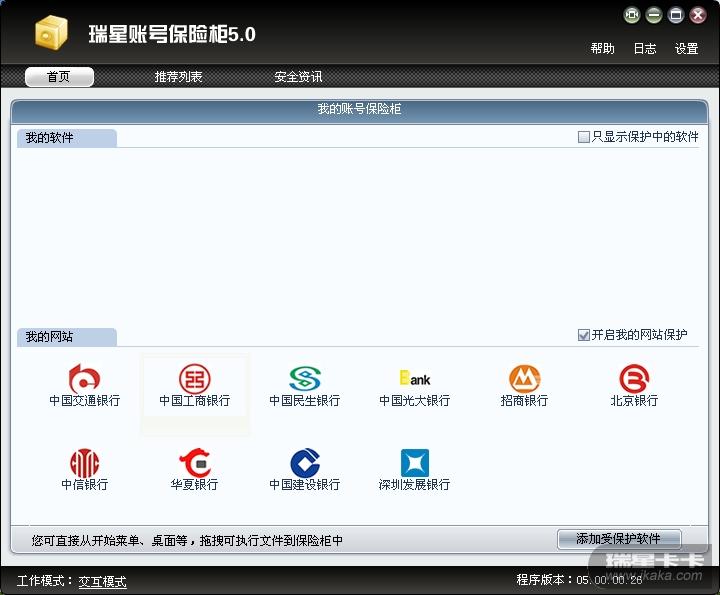Image resolution: width=720 pixels, height=595 pixels.
Task: Click the 瑞星账号保险柜5.0 title text
Action: pyautogui.click(x=172, y=34)
